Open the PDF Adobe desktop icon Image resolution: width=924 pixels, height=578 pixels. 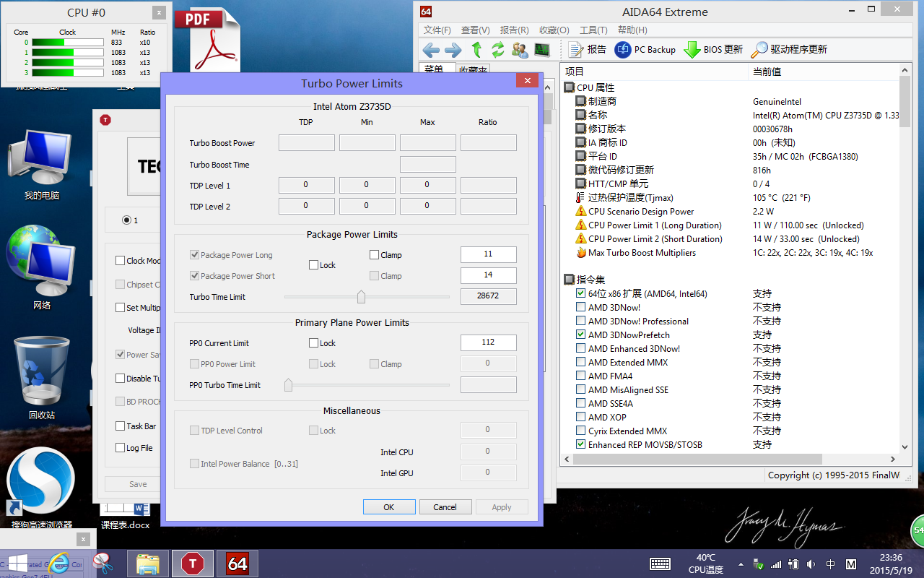coord(209,40)
